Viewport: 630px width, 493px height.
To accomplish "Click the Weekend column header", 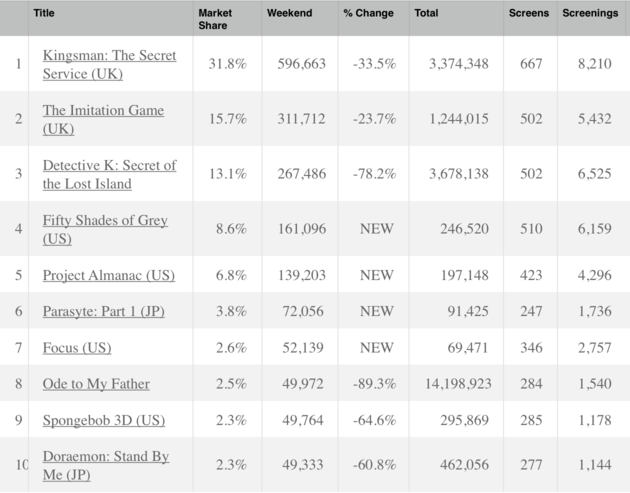I will pos(289,14).
